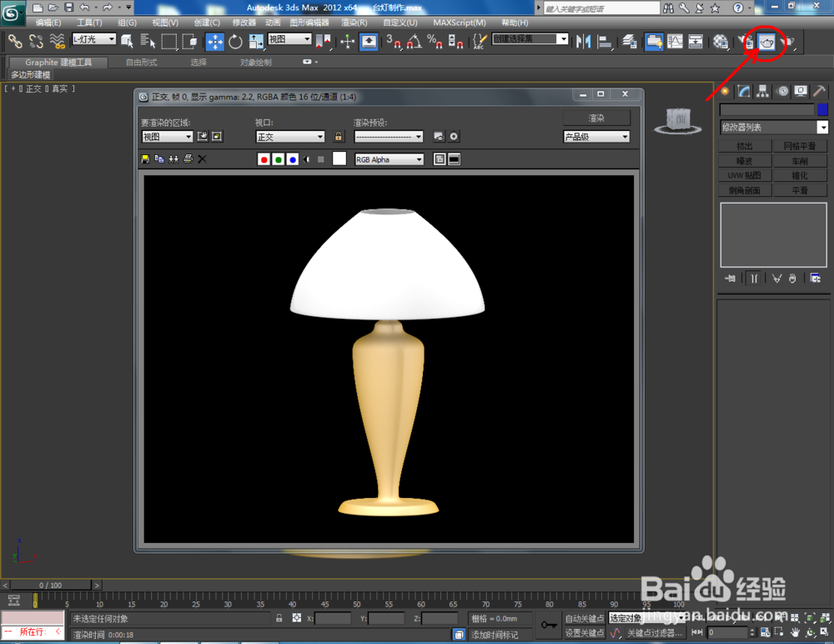
Task: Click the ViewCube in the viewport
Action: 678,121
